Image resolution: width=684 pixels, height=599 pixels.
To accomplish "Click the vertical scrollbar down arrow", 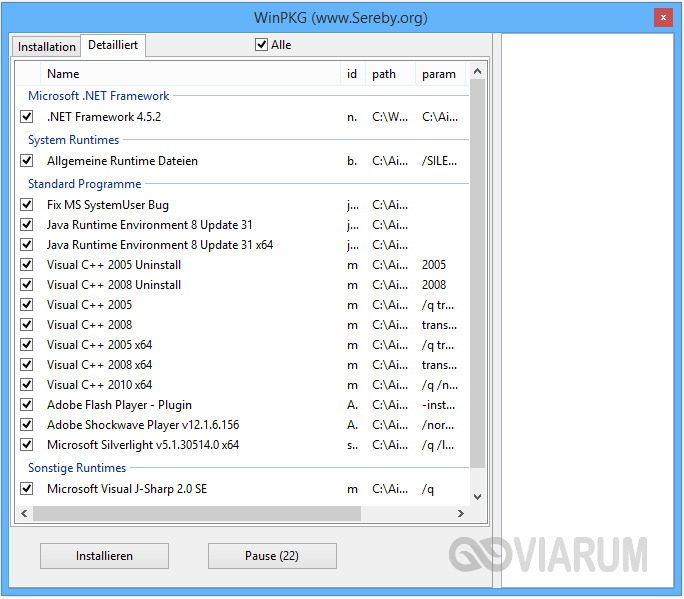I will (478, 496).
